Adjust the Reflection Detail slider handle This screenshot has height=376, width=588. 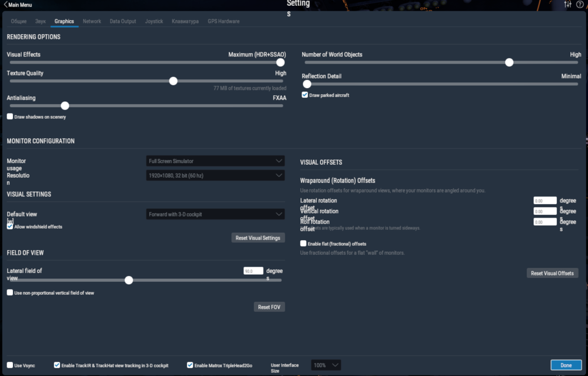(x=307, y=84)
